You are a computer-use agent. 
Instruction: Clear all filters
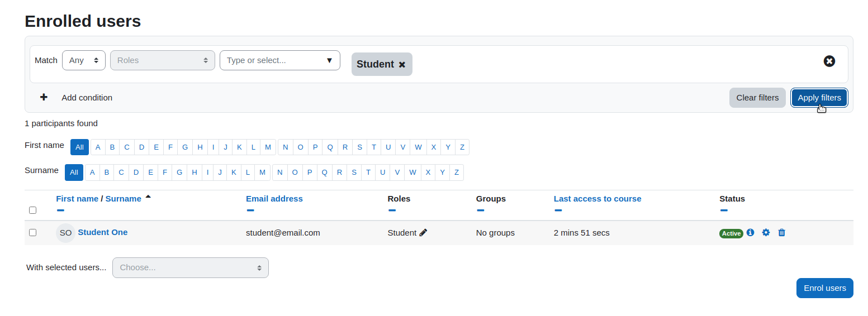click(x=757, y=98)
